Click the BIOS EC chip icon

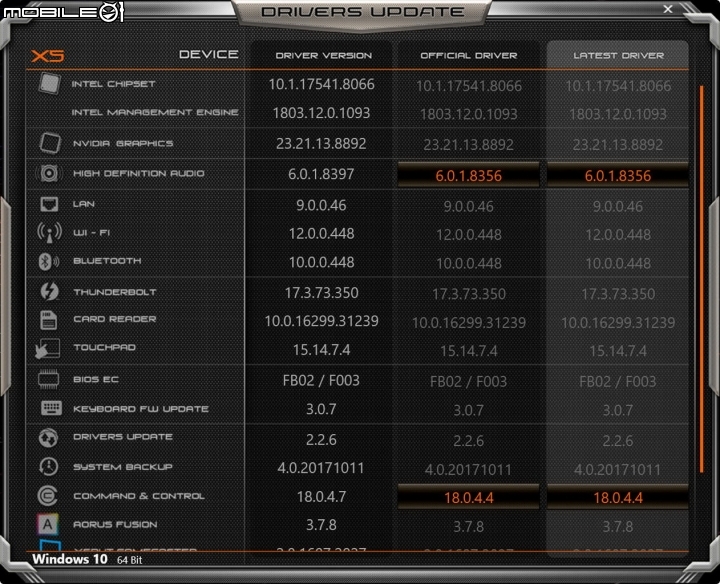(49, 379)
